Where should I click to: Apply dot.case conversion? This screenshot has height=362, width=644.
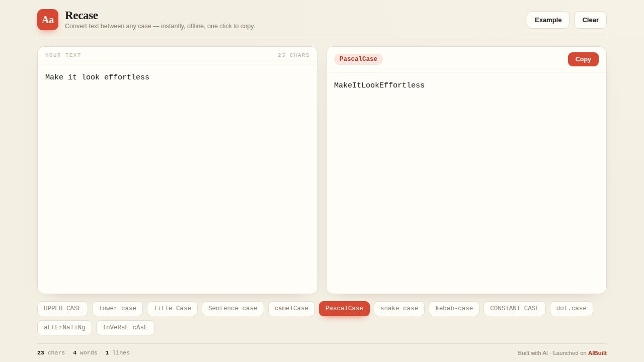[x=571, y=309]
